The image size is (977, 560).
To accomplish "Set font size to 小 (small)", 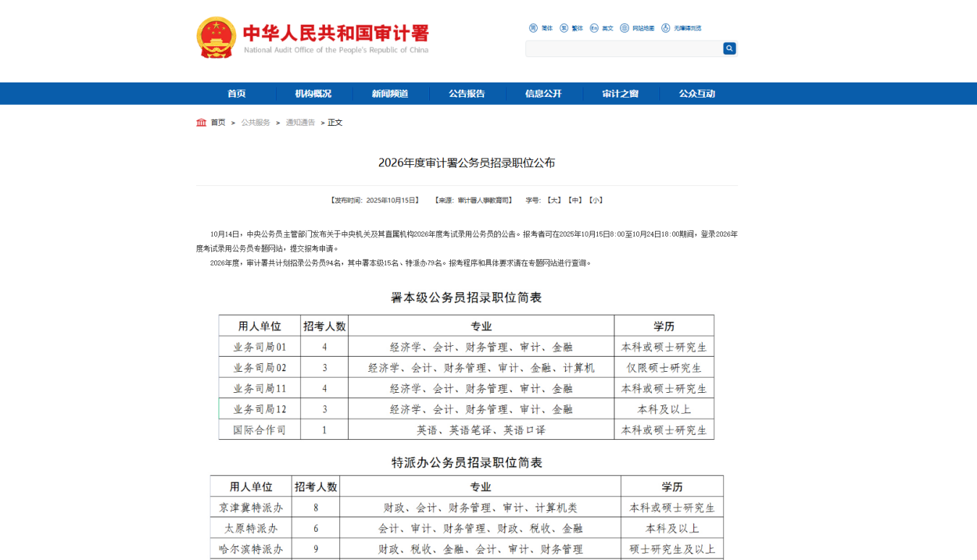I will tap(596, 200).
